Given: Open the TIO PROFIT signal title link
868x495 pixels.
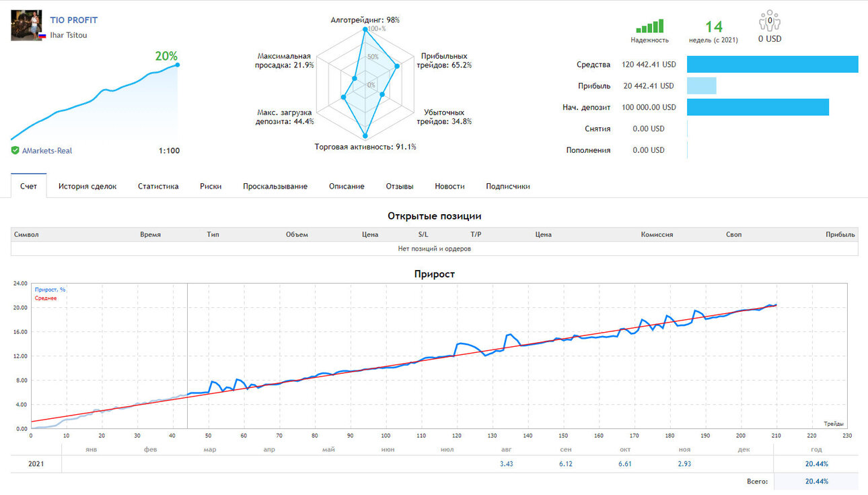Looking at the screenshot, I should [73, 20].
